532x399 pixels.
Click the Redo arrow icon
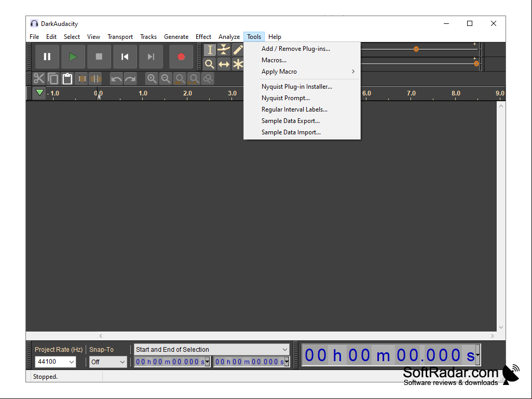(130, 79)
